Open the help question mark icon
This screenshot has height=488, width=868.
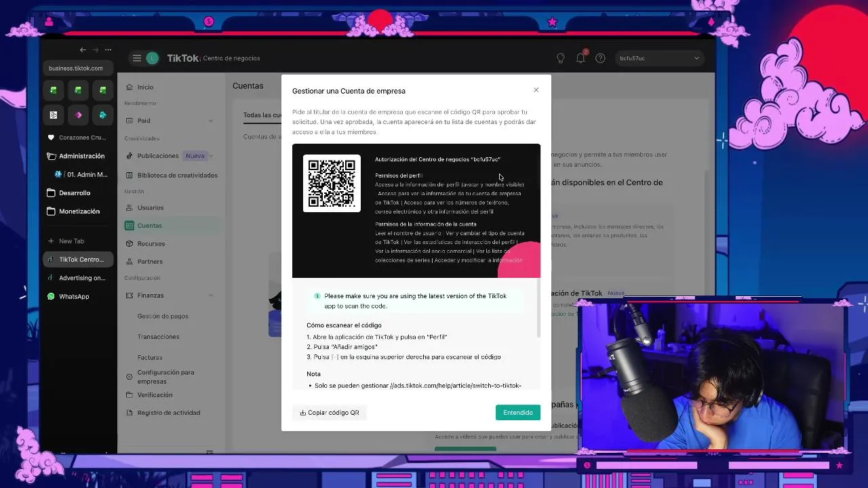click(600, 58)
